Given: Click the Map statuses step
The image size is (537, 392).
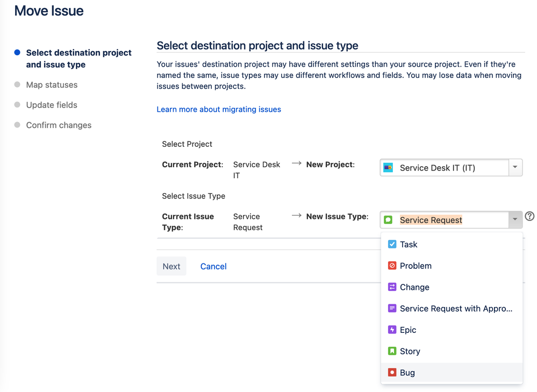Looking at the screenshot, I should click(x=52, y=85).
